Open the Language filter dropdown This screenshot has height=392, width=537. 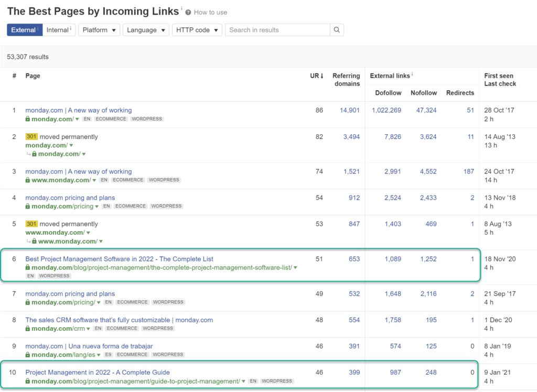[146, 30]
